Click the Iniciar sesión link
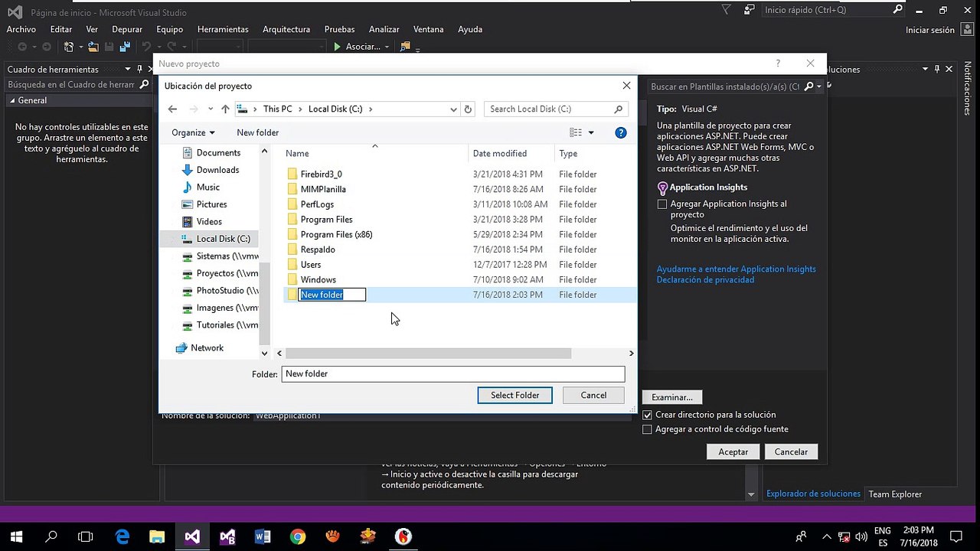980x551 pixels. (930, 30)
